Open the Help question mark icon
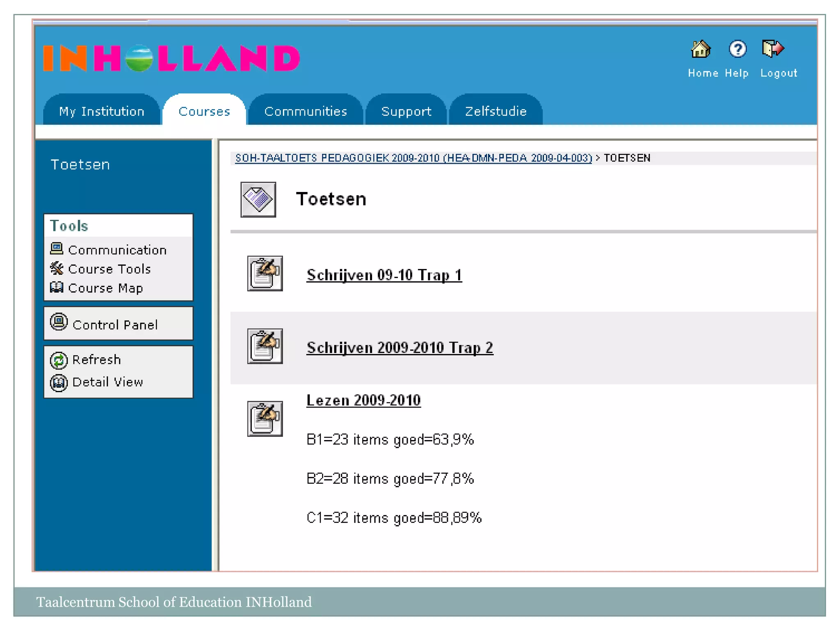840x630 pixels. [737, 49]
